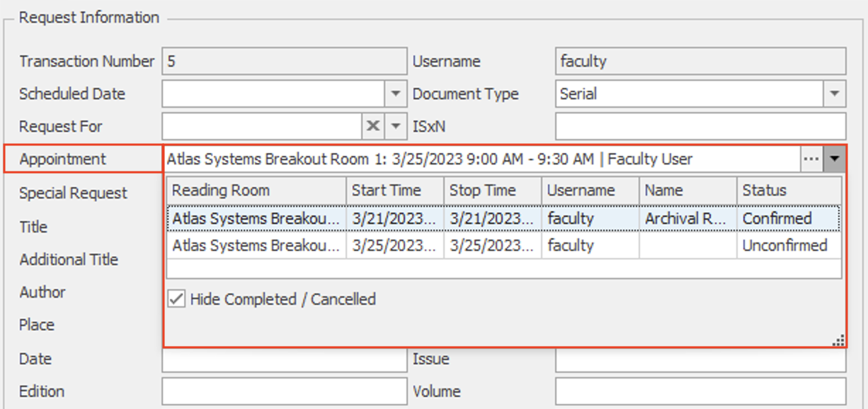Click inside the ISxN input field

pos(701,126)
